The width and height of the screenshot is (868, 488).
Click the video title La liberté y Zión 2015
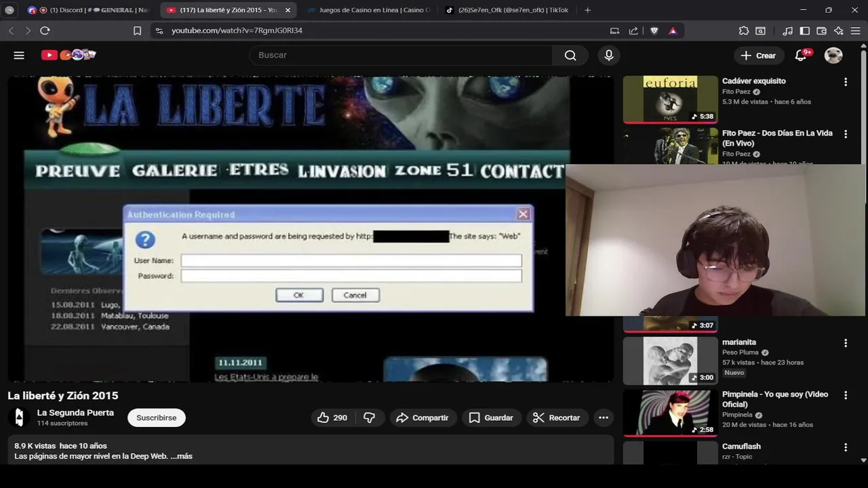(63, 396)
